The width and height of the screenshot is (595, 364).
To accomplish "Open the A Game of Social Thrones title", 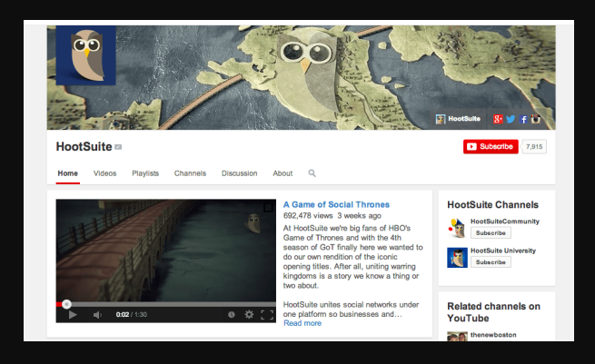I will (x=336, y=205).
